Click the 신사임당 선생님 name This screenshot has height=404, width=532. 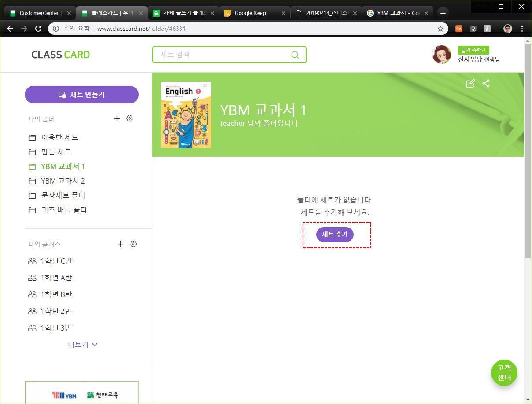point(479,59)
